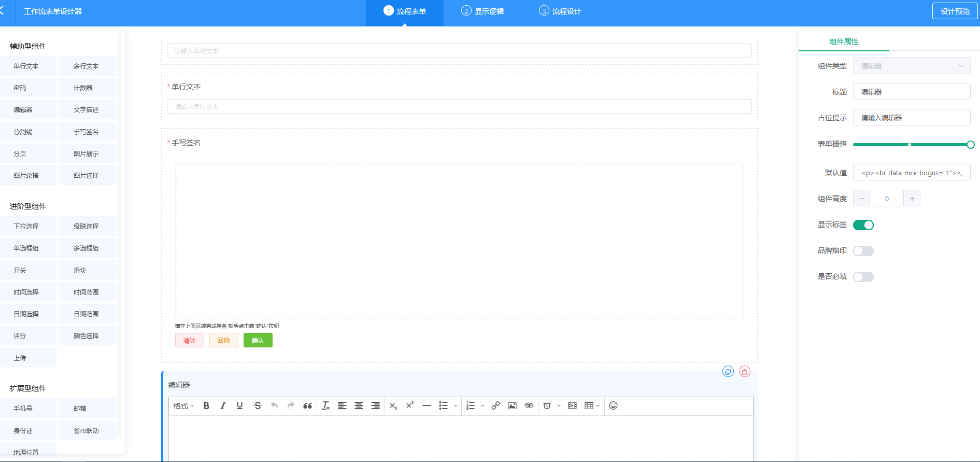Click the undo arrow in the editor
This screenshot has height=462, width=980.
point(275,406)
